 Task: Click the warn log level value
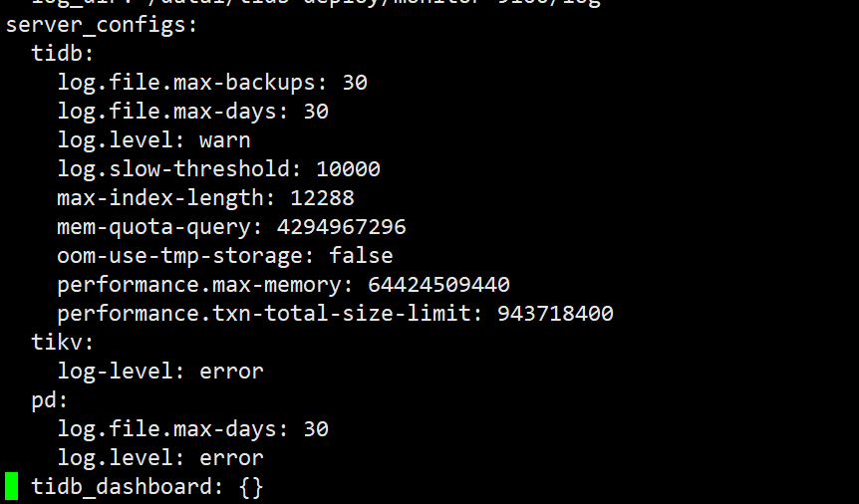coord(225,140)
